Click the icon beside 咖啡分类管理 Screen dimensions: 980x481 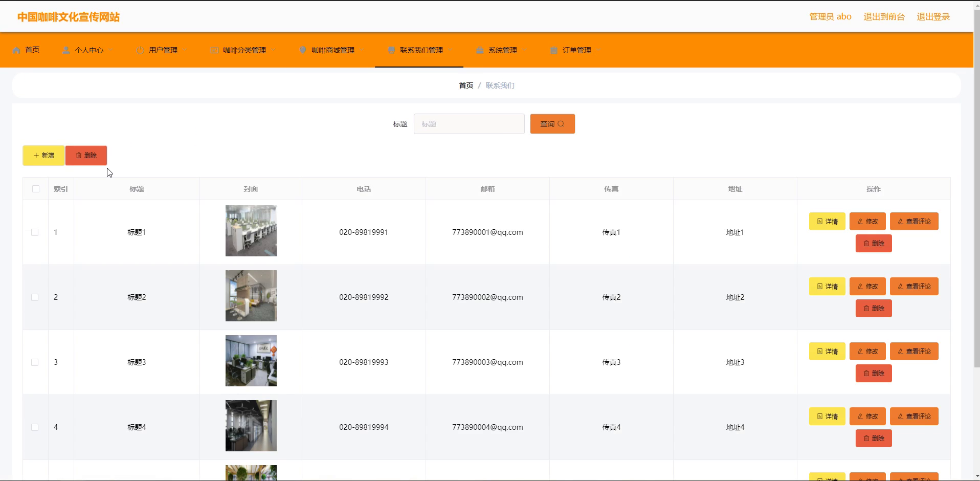coord(214,50)
